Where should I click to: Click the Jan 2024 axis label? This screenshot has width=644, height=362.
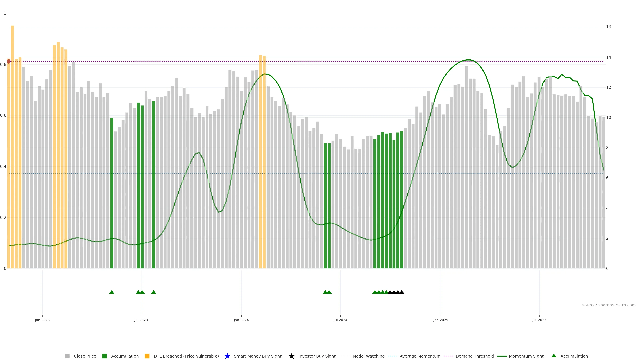coord(241,320)
